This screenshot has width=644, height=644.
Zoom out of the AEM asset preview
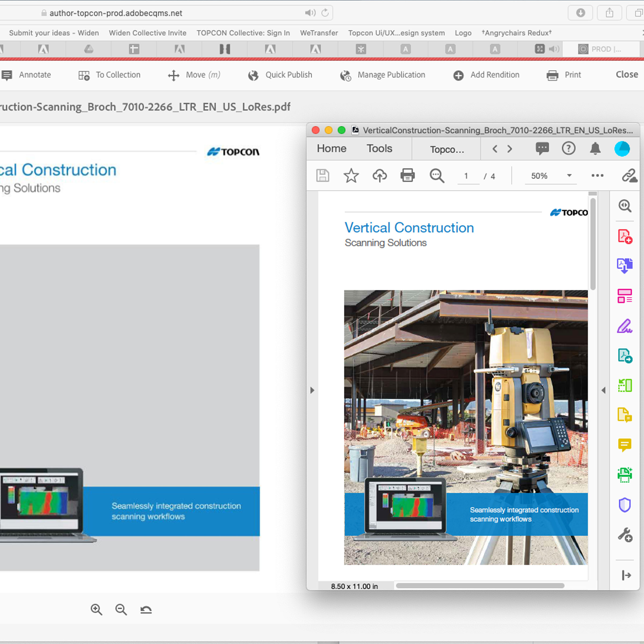pos(121,610)
